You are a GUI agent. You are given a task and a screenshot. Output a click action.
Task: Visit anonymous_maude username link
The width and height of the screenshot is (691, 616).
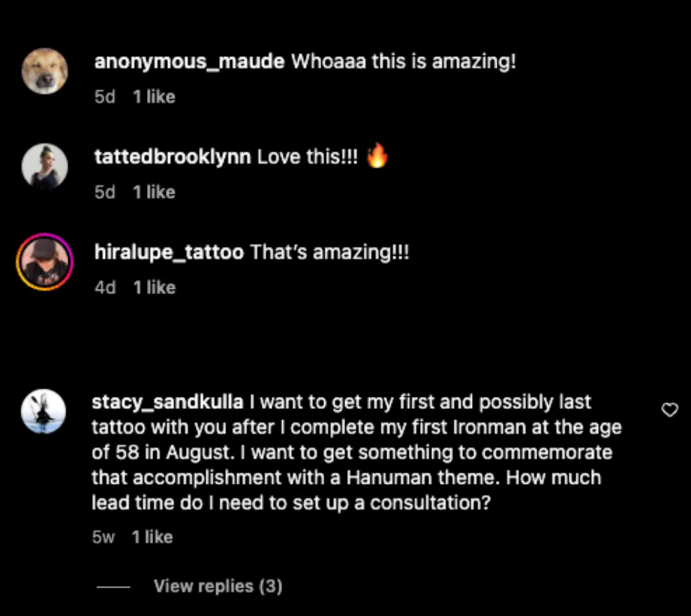[x=190, y=62]
